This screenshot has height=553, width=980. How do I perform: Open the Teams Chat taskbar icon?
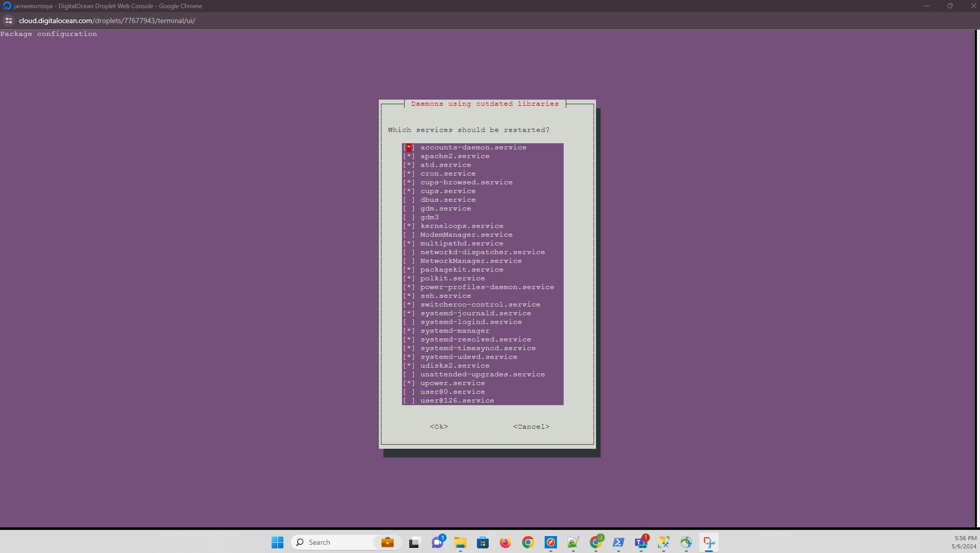437,542
